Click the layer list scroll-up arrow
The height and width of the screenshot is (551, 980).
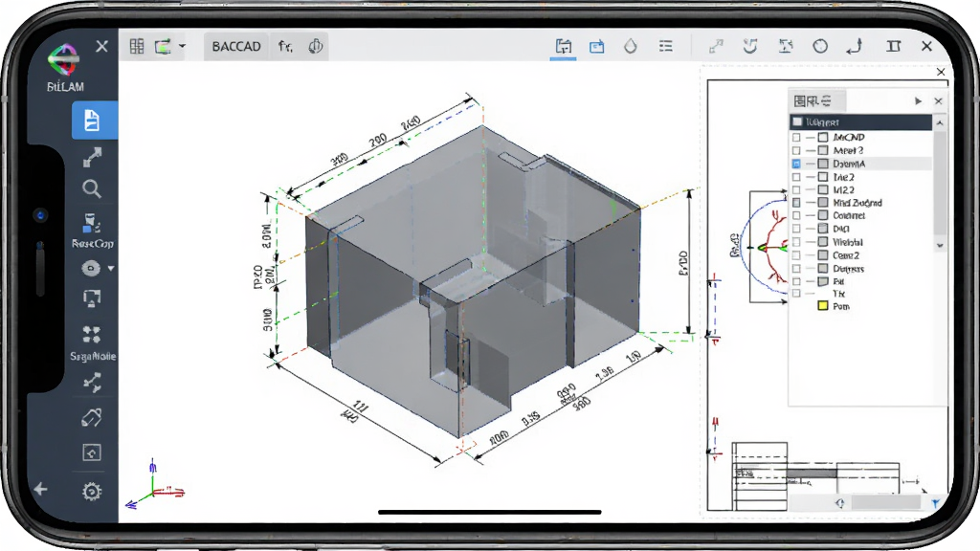click(x=940, y=123)
